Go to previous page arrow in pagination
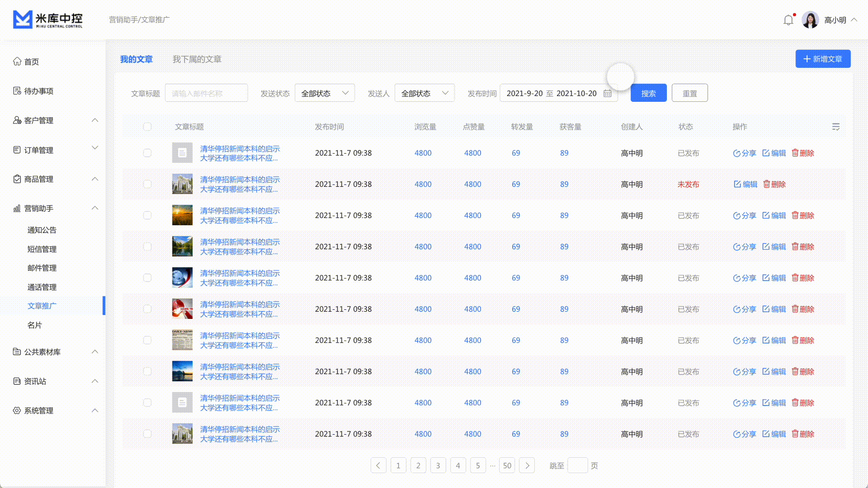The height and width of the screenshot is (488, 868). click(x=378, y=465)
